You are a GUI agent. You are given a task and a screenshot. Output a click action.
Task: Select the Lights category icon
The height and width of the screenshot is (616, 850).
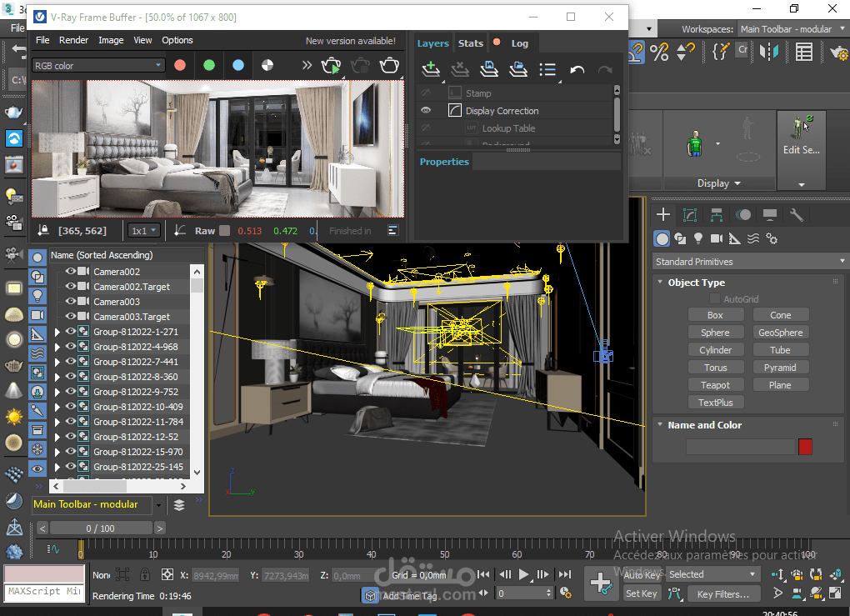point(698,238)
